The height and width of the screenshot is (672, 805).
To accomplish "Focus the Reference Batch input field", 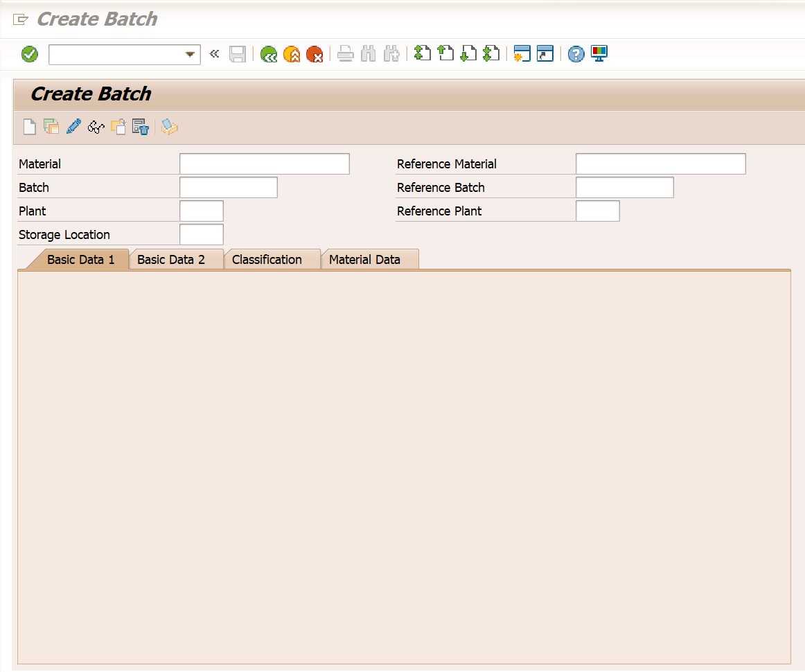I will (x=624, y=188).
